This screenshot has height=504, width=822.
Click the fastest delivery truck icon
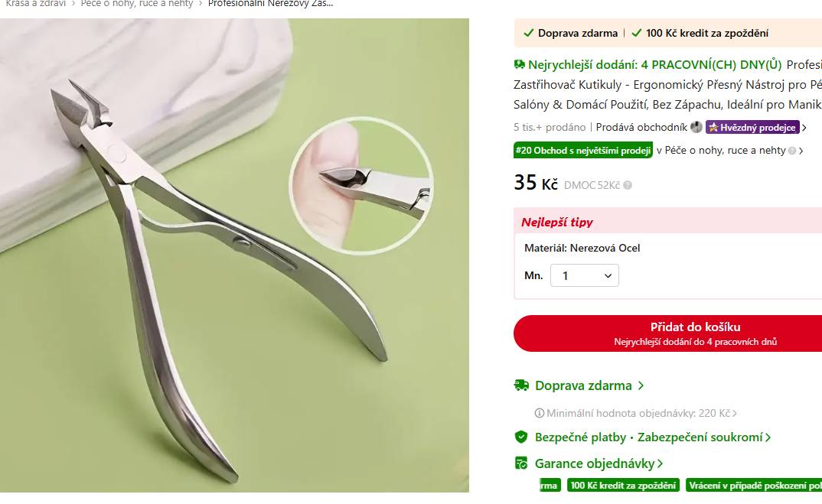click(520, 65)
